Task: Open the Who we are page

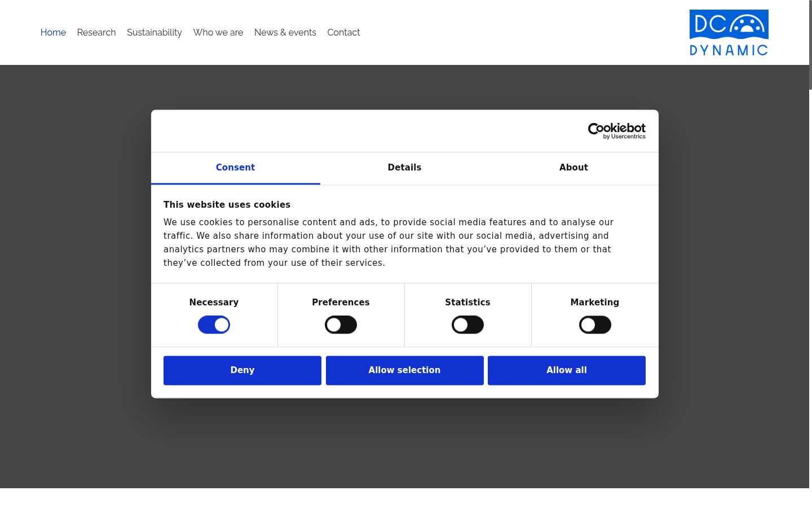Action: [x=218, y=33]
